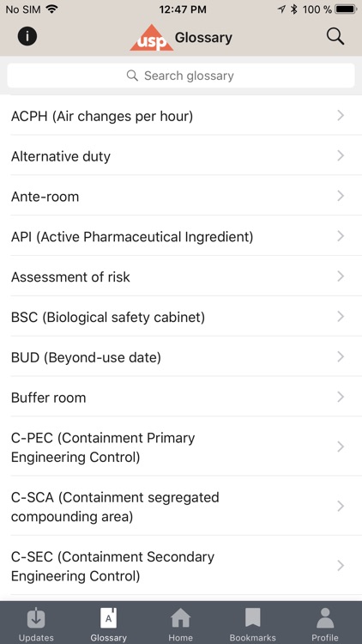
Task: Expand chevron for ACPH entry
Action: (341, 116)
